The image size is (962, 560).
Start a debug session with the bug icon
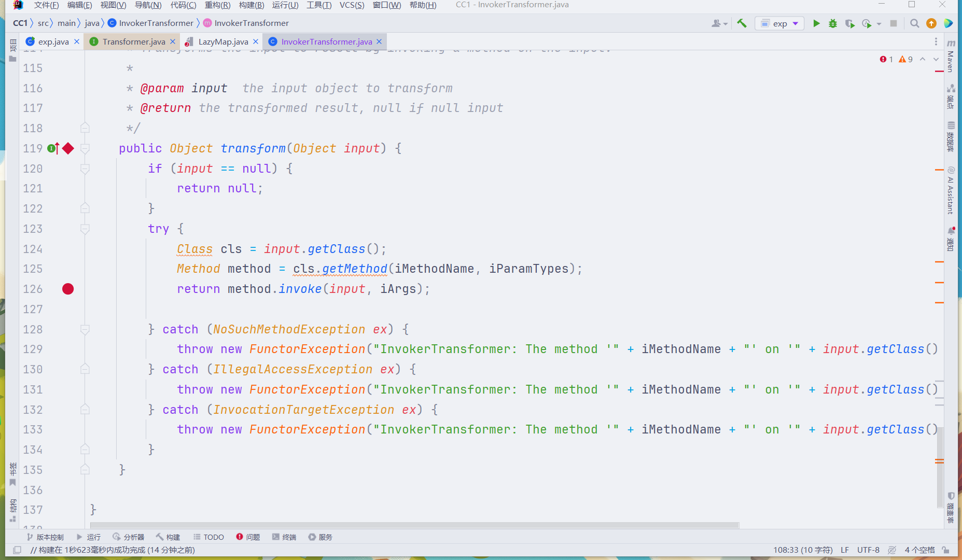[833, 23]
